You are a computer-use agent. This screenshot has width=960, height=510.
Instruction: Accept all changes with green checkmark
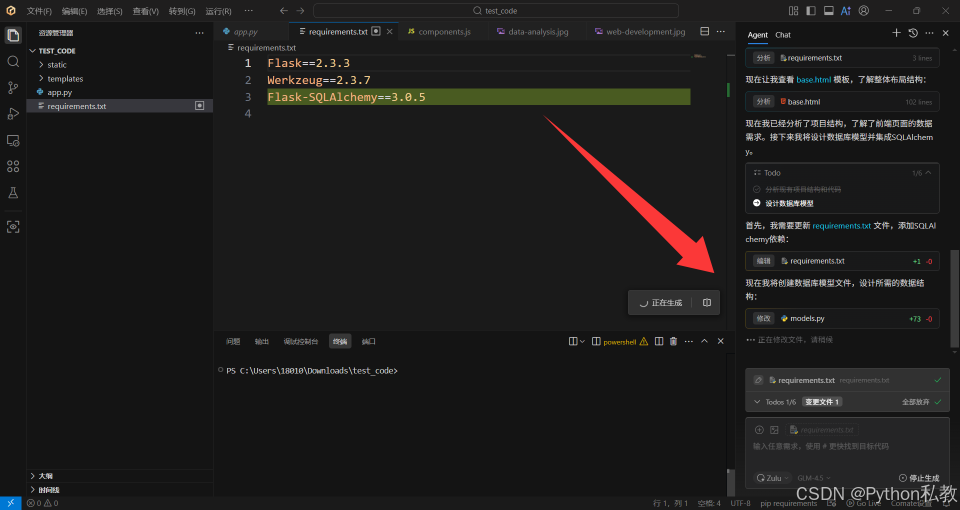click(x=938, y=401)
